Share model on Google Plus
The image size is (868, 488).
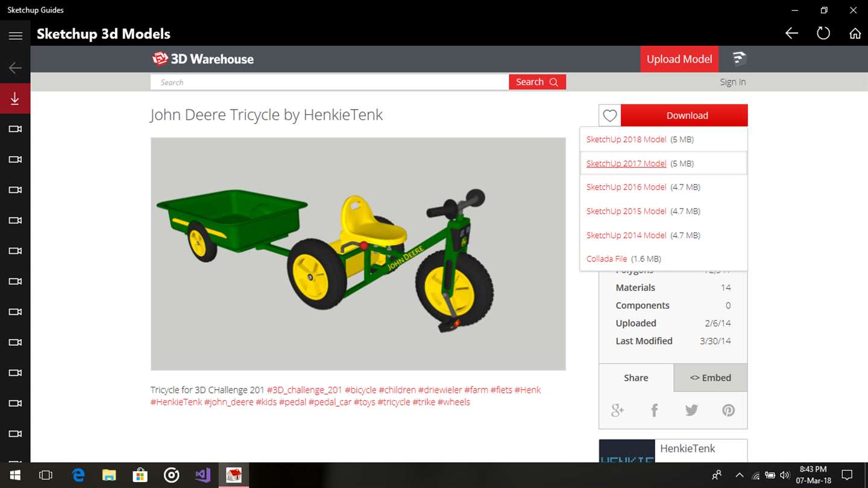pos(617,410)
